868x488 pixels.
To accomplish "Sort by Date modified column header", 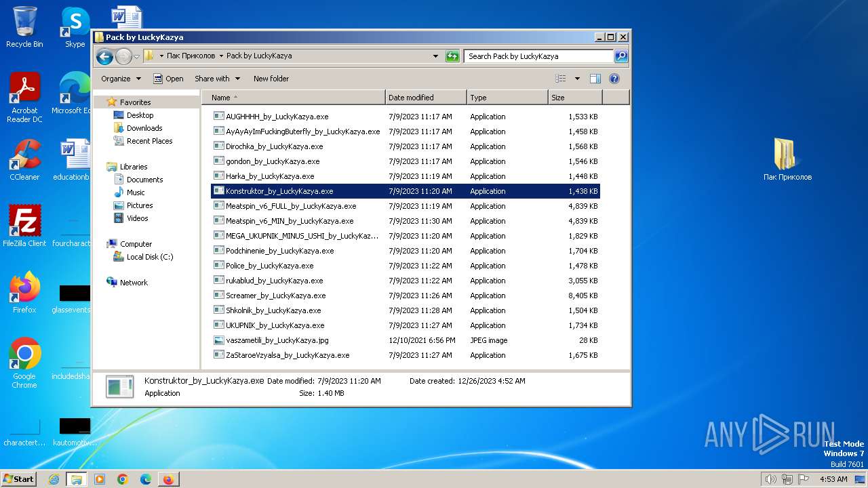I will 426,98.
